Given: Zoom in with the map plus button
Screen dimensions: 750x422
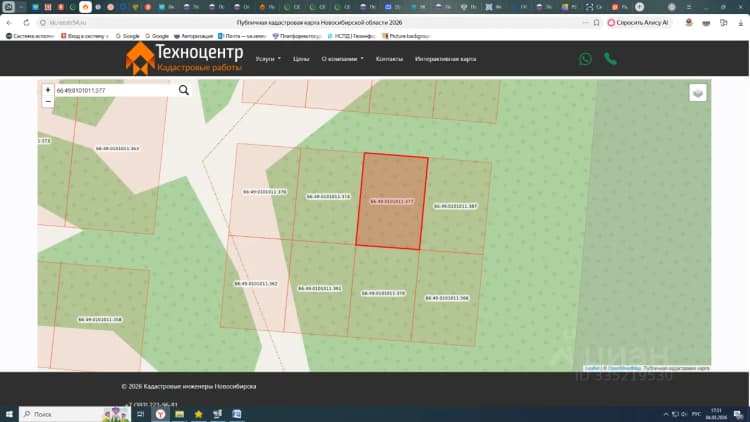Looking at the screenshot, I should 48,90.
